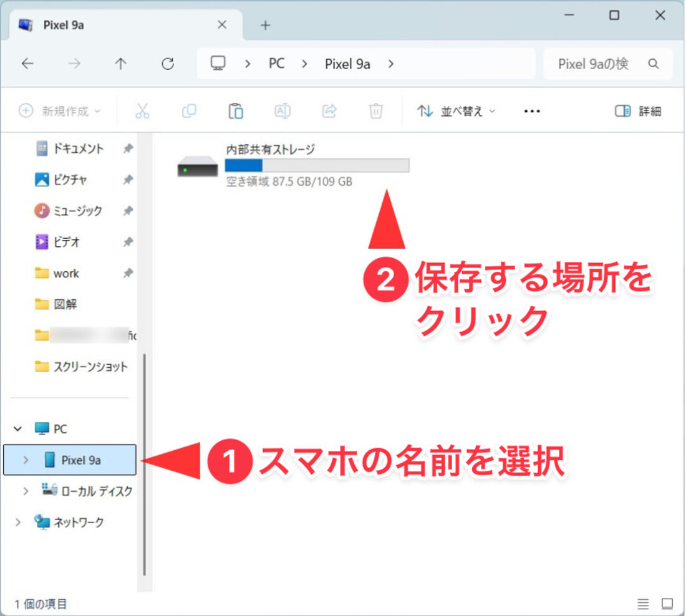Image resolution: width=686 pixels, height=616 pixels.
Task: Click the 内部共有ストレージ label
Action: [271, 150]
